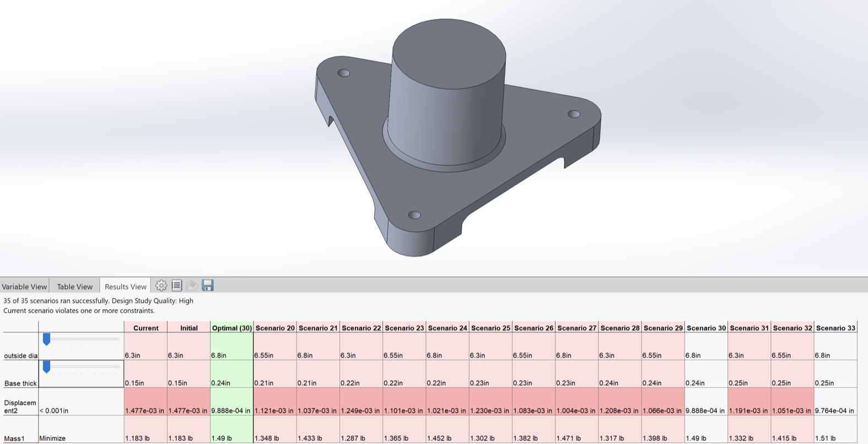
Task: Click the Base thick row label
Action: (21, 383)
